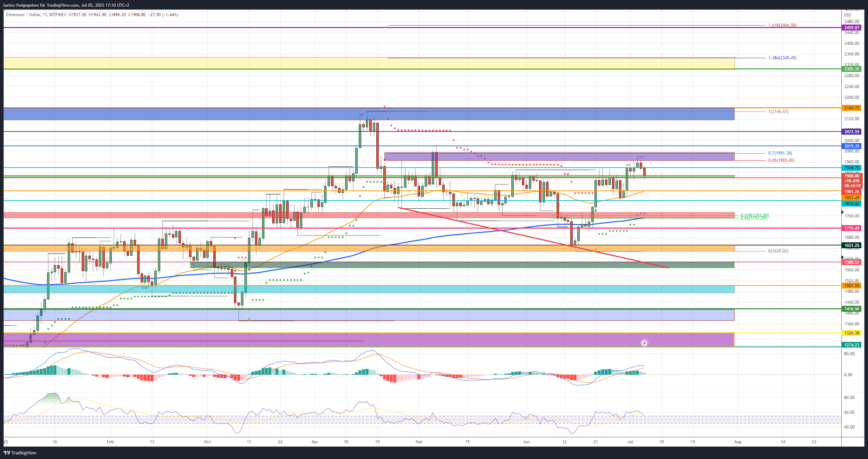Click the green 1416.50 price label
Viewport: 868px width, 459px height.
point(852,309)
